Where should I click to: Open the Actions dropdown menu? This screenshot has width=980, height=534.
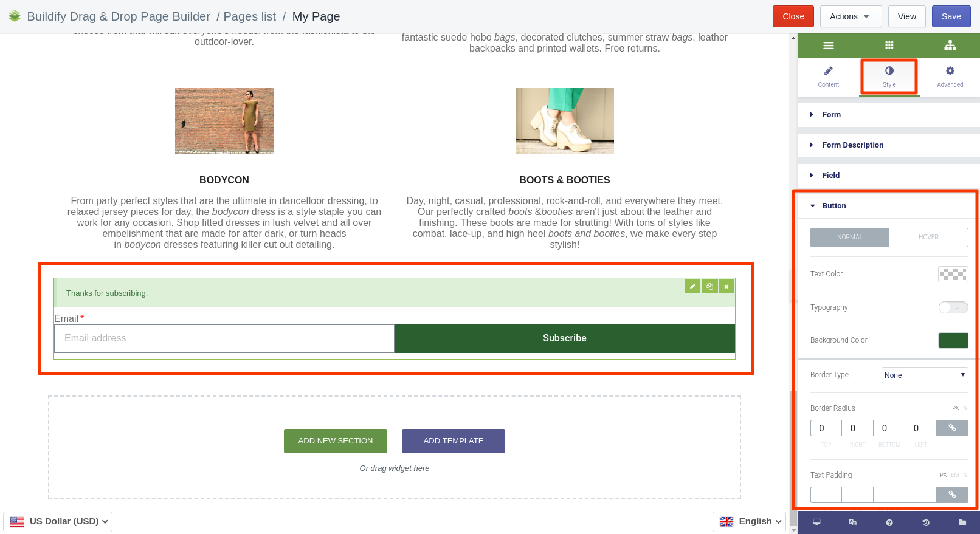pyautogui.click(x=851, y=16)
